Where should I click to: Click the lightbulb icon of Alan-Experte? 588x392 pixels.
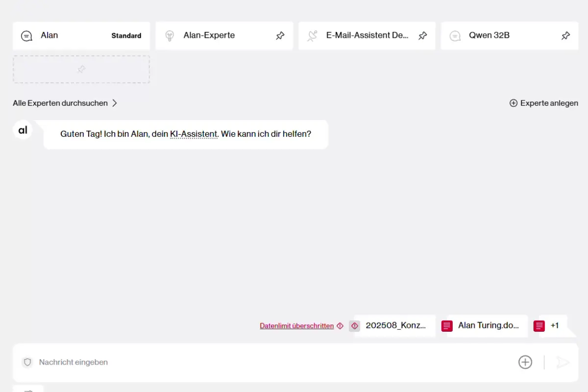[170, 36]
